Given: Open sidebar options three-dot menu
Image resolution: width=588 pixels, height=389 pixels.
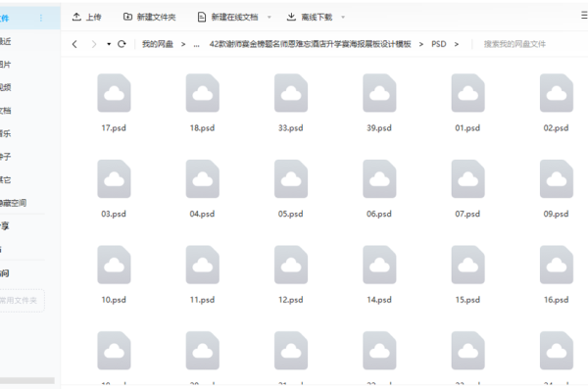Looking at the screenshot, I should coord(41,18).
